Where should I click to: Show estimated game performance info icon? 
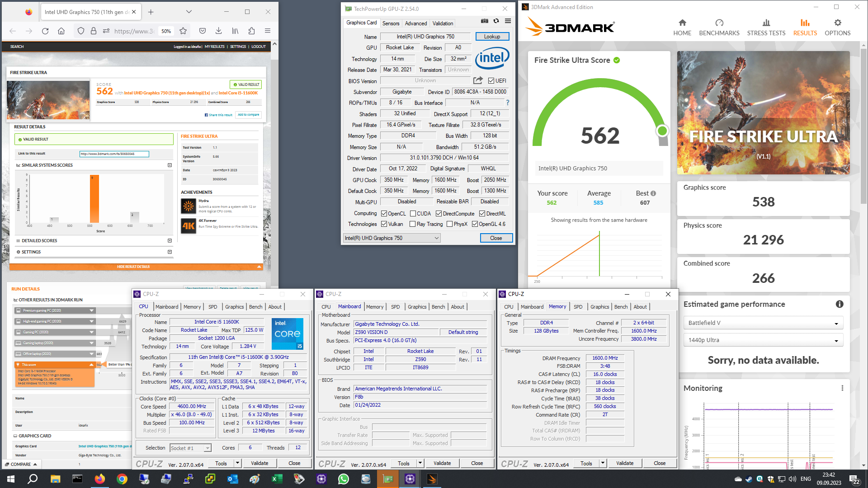coord(840,304)
